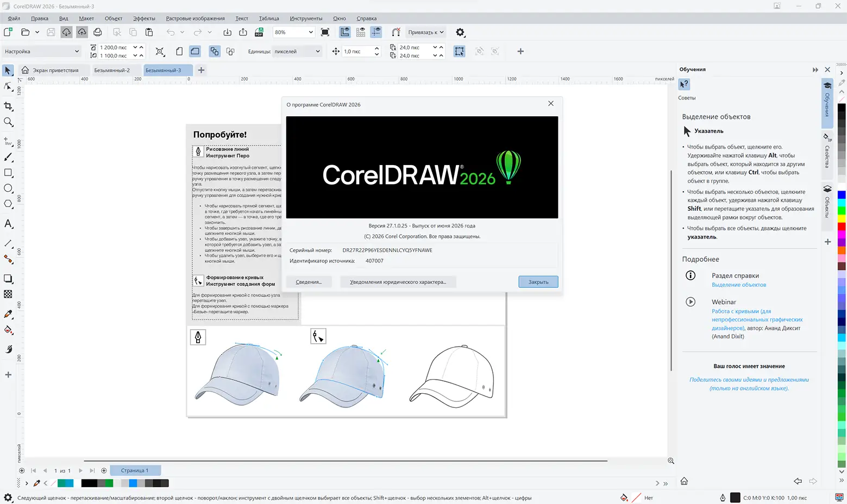The height and width of the screenshot is (504, 847).
Task: Toggle Show grid button
Action: point(361,32)
